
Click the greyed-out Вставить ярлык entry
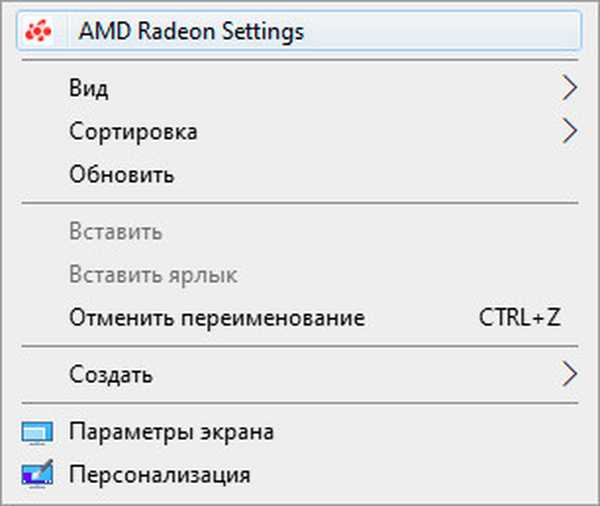coord(153,275)
